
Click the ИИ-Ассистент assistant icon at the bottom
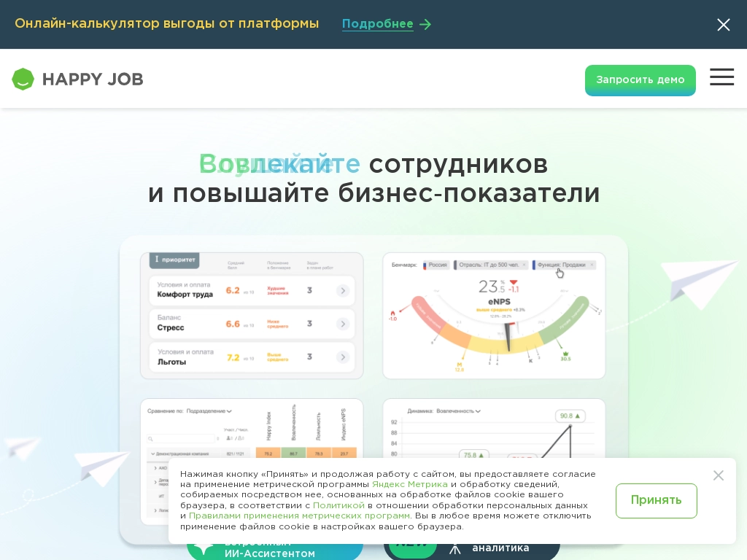204,548
